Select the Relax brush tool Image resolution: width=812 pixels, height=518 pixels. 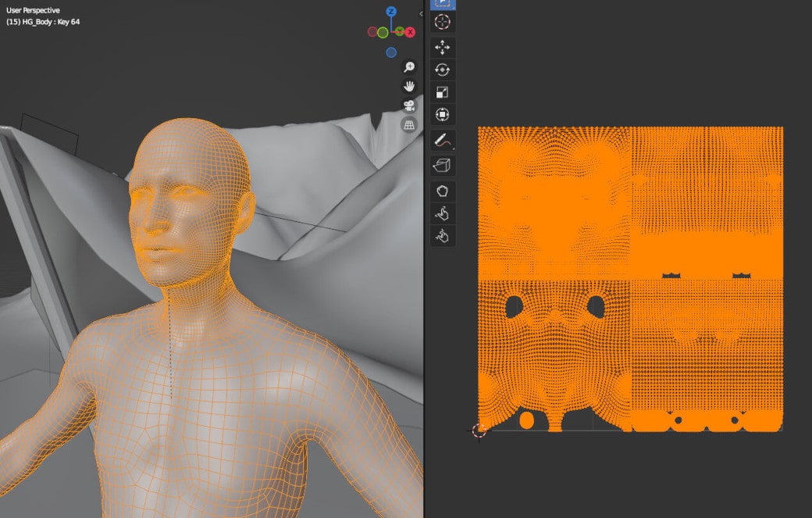pyautogui.click(x=443, y=213)
